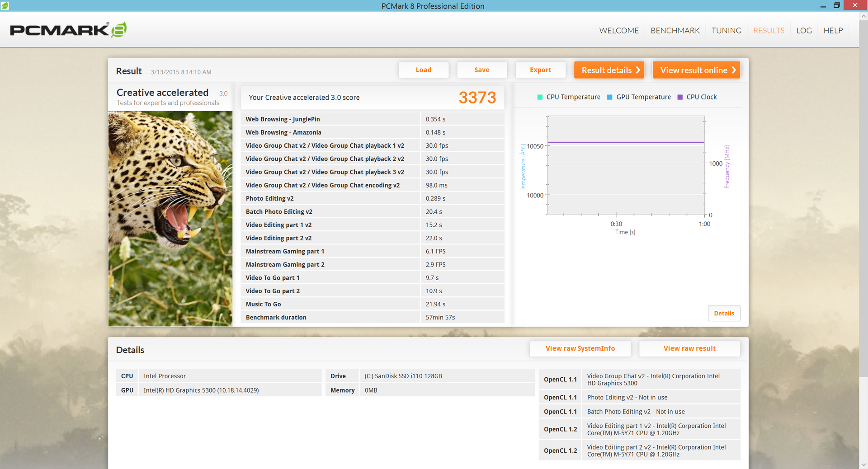The width and height of the screenshot is (868, 469).
Task: Click the PCMark app icon in title bar
Action: (x=5, y=5)
